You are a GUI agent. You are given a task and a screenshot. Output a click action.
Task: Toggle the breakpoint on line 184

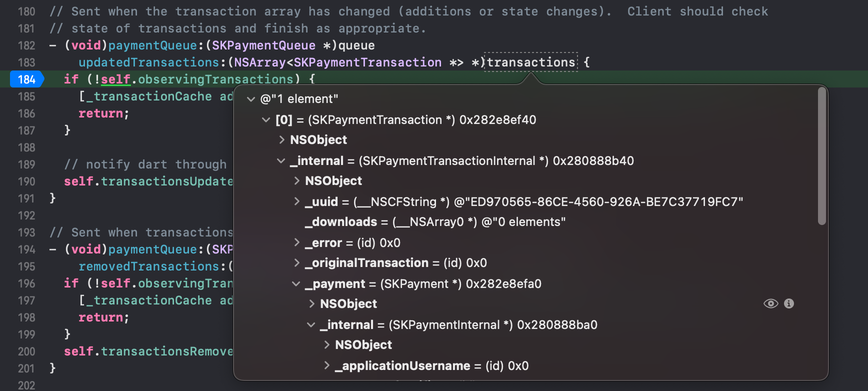(26, 79)
